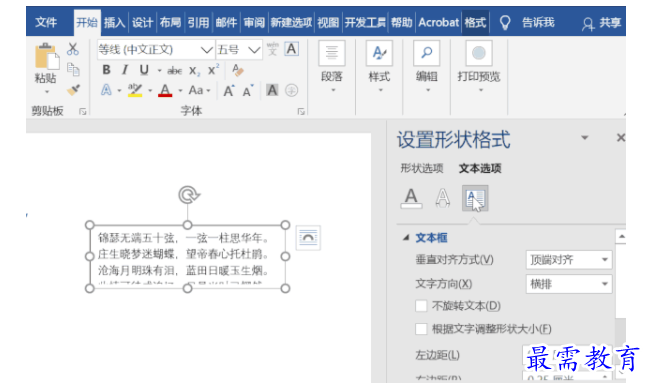Image resolution: width=648 pixels, height=390 pixels.
Task: Open the Paragraph group button
Action: coord(332,66)
